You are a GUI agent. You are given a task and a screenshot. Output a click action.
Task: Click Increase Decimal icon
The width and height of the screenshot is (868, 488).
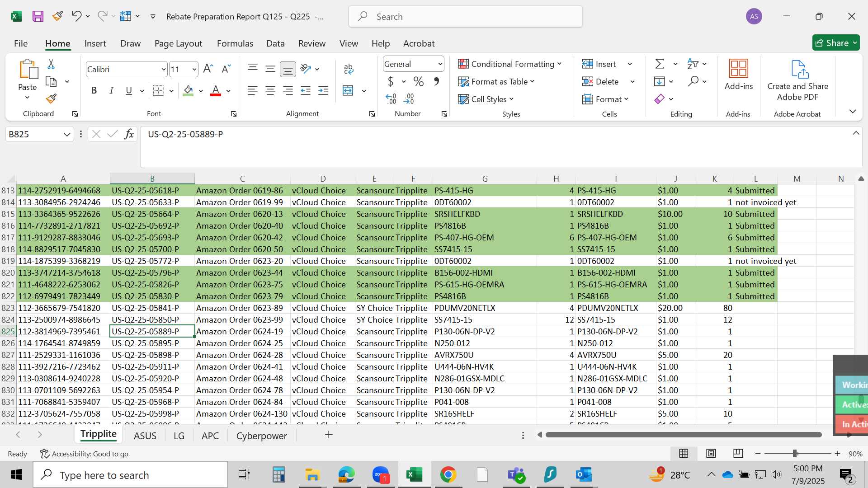[x=391, y=99]
